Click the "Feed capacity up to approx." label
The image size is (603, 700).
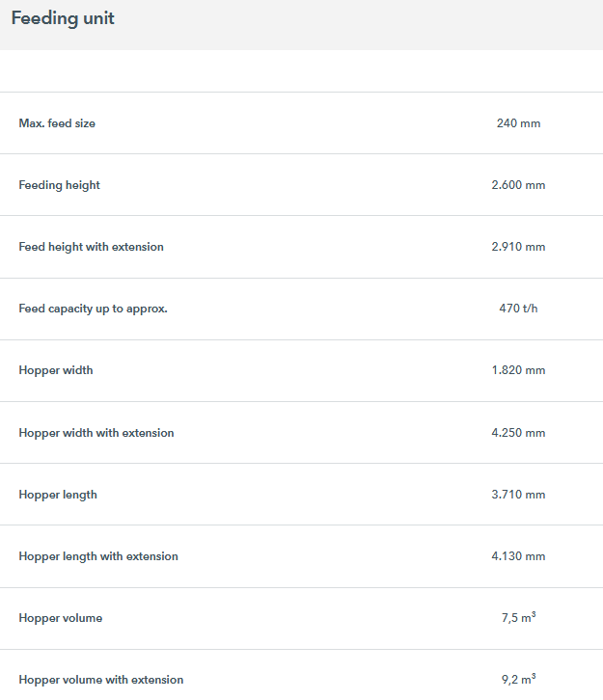93,309
